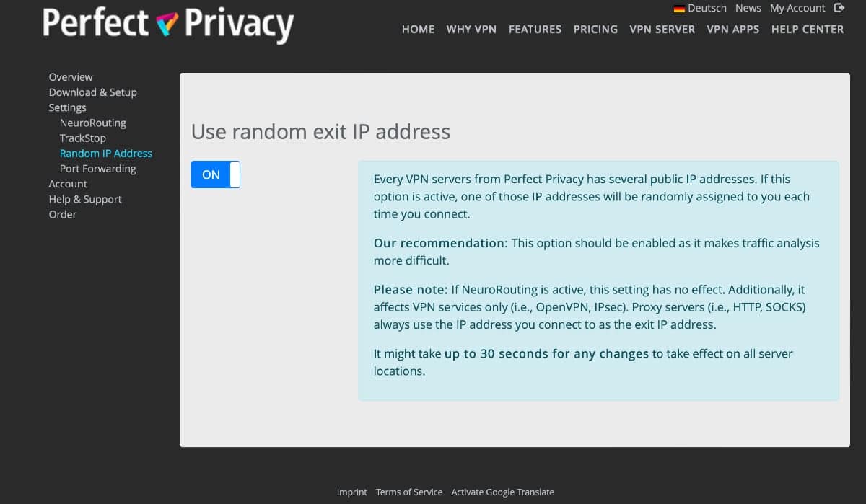This screenshot has height=504, width=866.
Task: Open the News page
Action: [748, 8]
